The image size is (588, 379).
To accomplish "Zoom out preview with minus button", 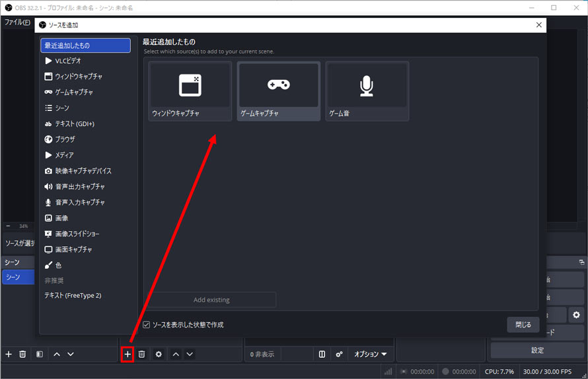I will click(x=8, y=226).
